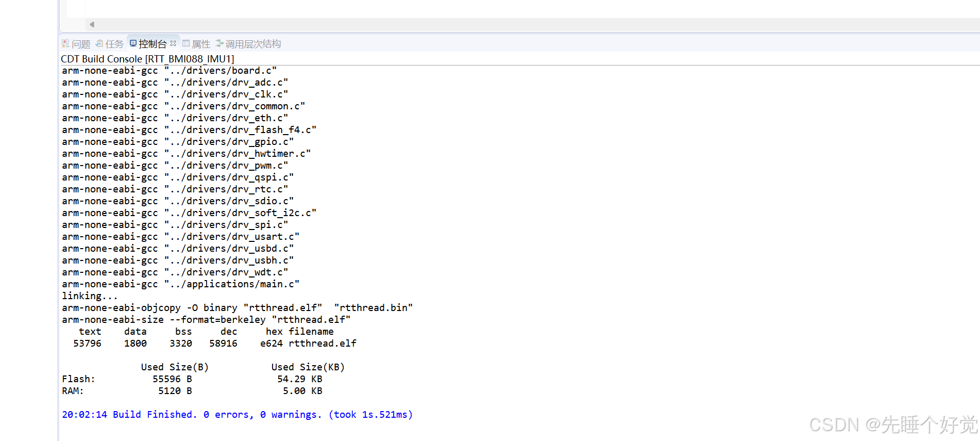The width and height of the screenshot is (980, 441).
Task: Click the drv_hwtimer.c compile line
Action: 186,154
